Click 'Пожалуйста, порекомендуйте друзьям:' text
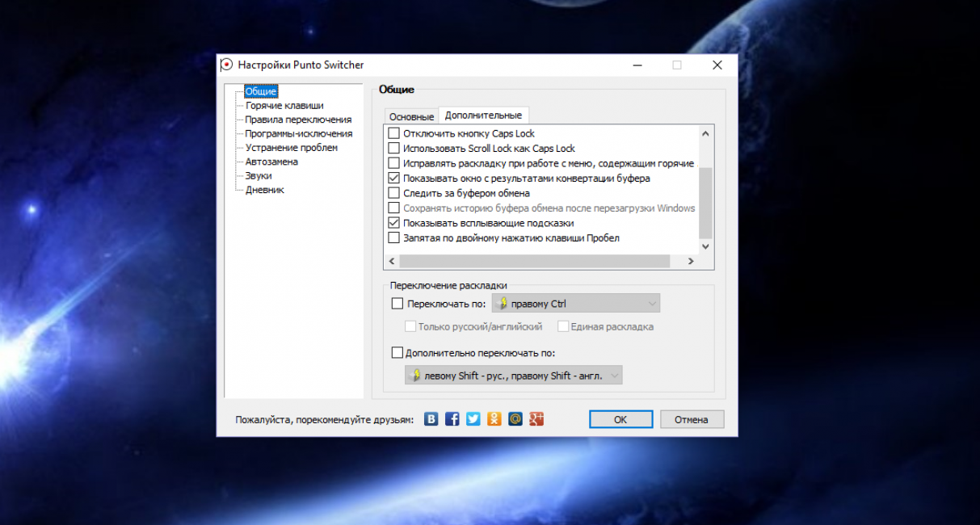The width and height of the screenshot is (980, 525). pos(325,420)
